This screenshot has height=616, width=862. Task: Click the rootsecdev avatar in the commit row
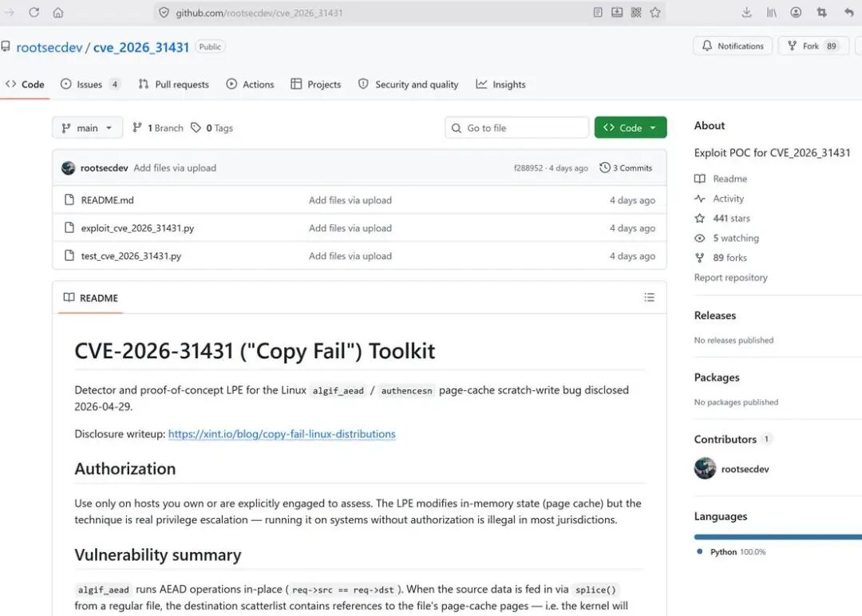[x=68, y=168]
